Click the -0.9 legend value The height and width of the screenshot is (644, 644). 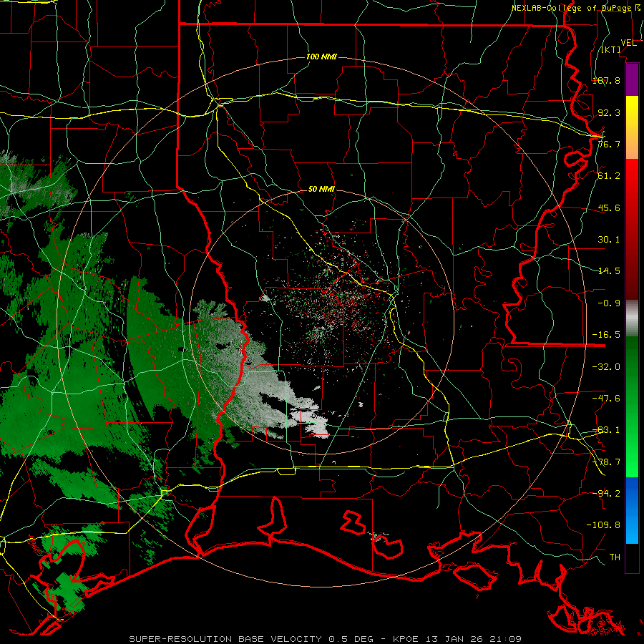(x=609, y=303)
